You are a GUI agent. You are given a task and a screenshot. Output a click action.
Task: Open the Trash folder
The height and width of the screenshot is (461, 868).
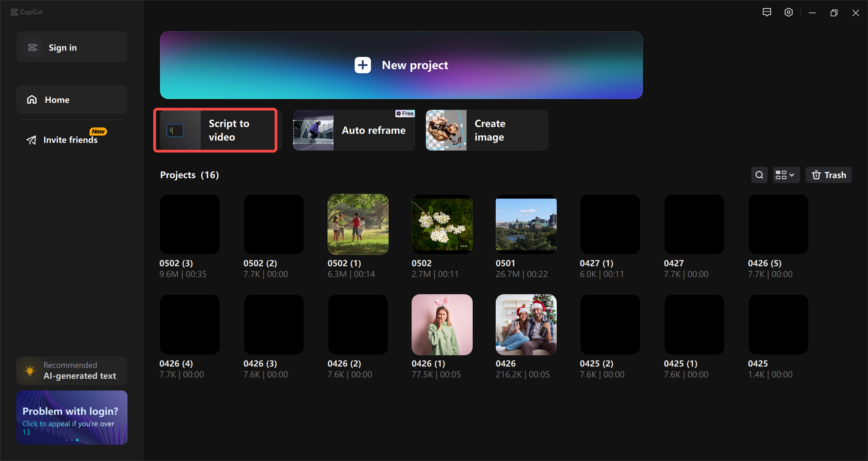(x=828, y=175)
